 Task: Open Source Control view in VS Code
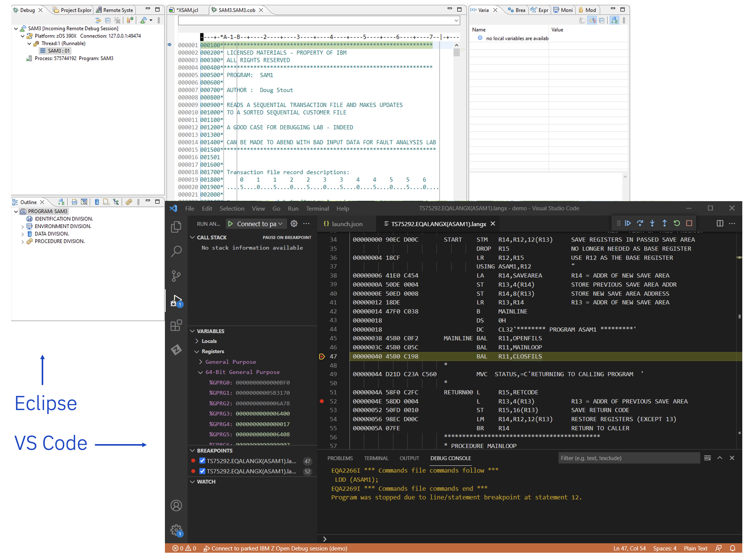pyautogui.click(x=176, y=276)
